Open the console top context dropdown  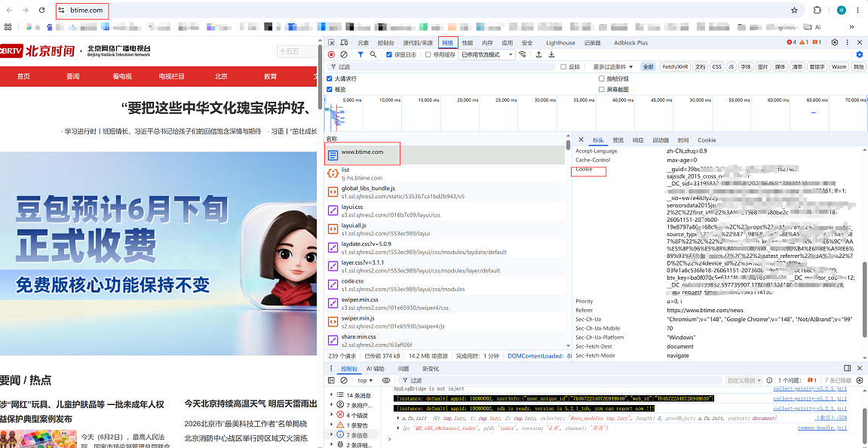[365, 380]
